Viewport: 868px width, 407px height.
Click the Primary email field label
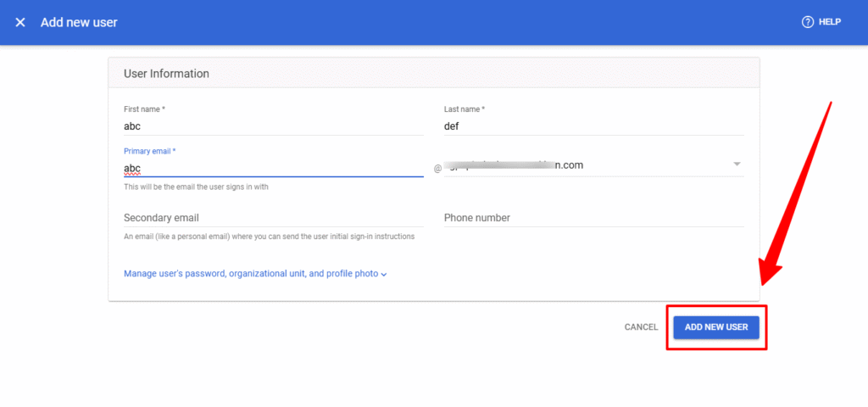pos(150,151)
